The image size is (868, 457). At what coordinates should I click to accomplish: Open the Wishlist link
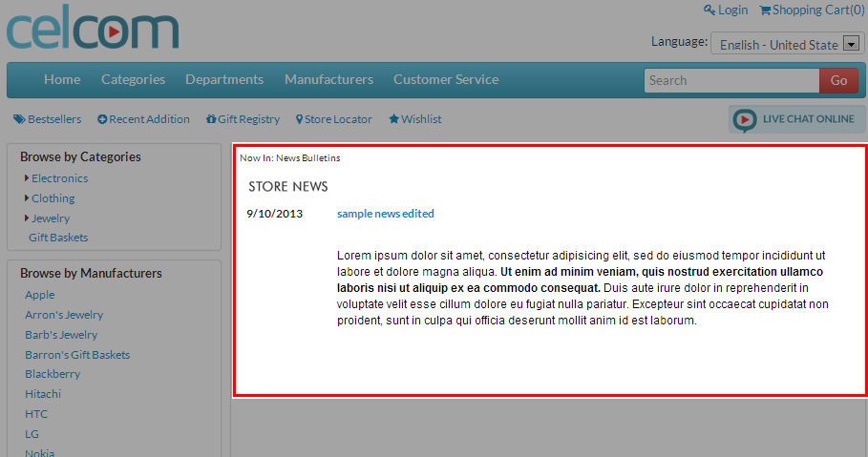[x=421, y=119]
